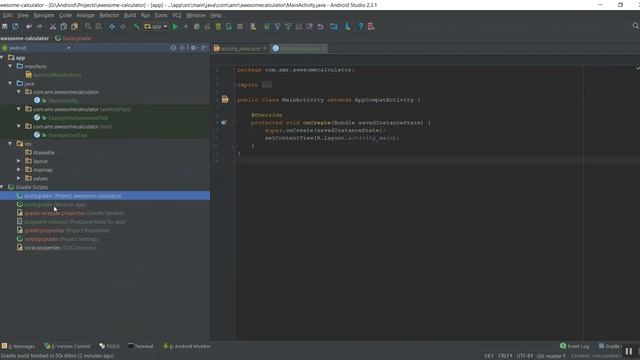Open the Version Control tool window
640x360 pixels.
67,346
